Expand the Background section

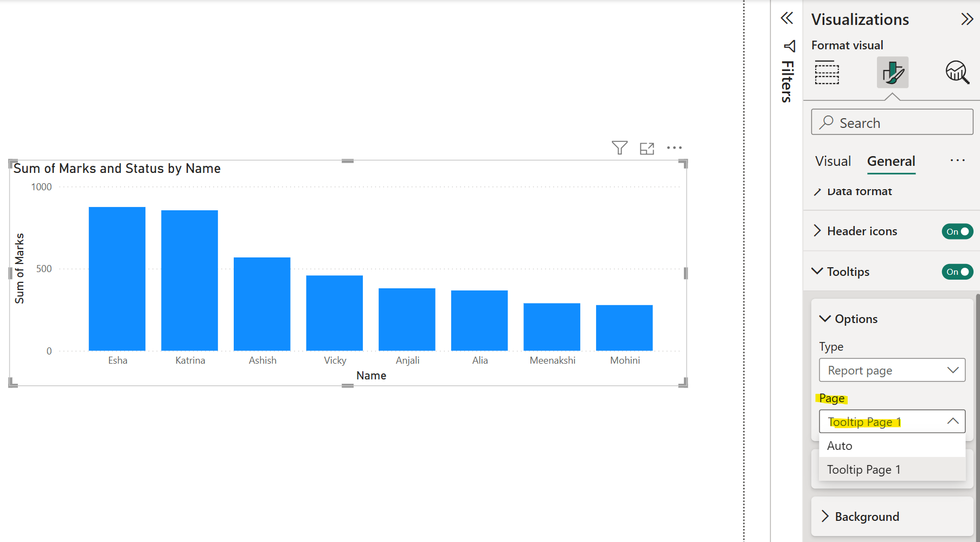pos(866,517)
